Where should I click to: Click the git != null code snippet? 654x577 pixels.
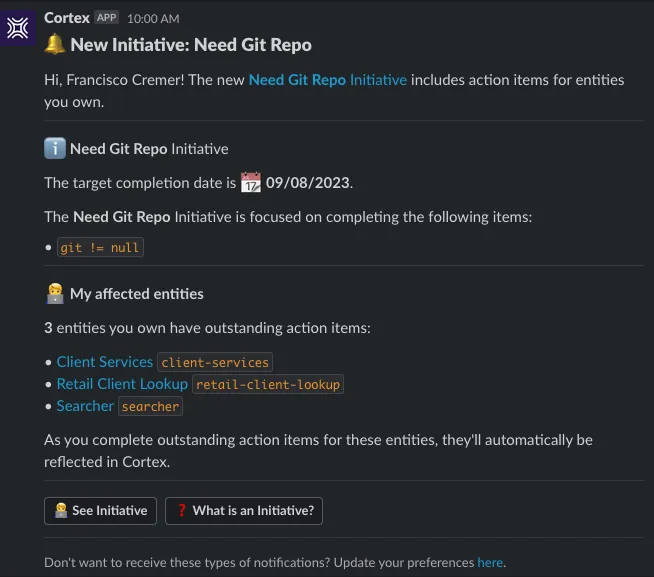[x=100, y=247]
